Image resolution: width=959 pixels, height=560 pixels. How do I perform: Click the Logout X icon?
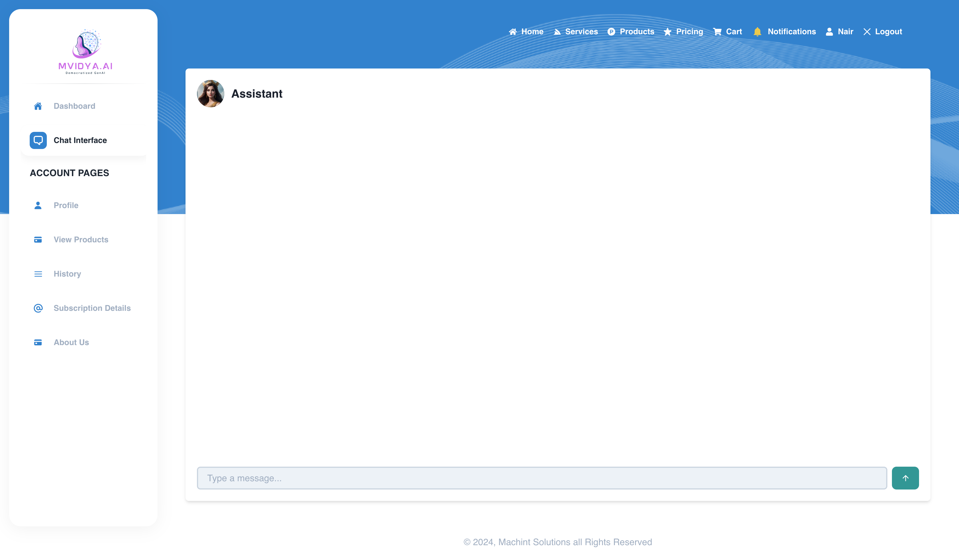(867, 32)
